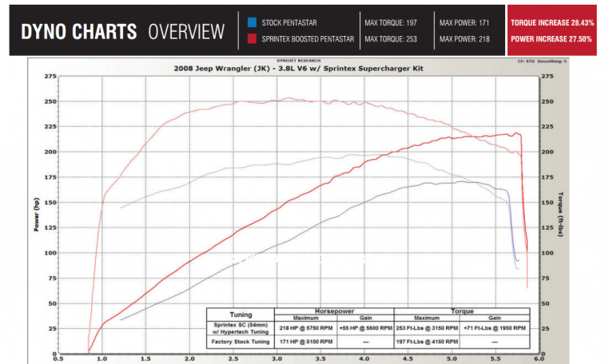Click the red Sprintex Boosted Pentastar legend swatch
The width and height of the screenshot is (609, 364).
252,38
